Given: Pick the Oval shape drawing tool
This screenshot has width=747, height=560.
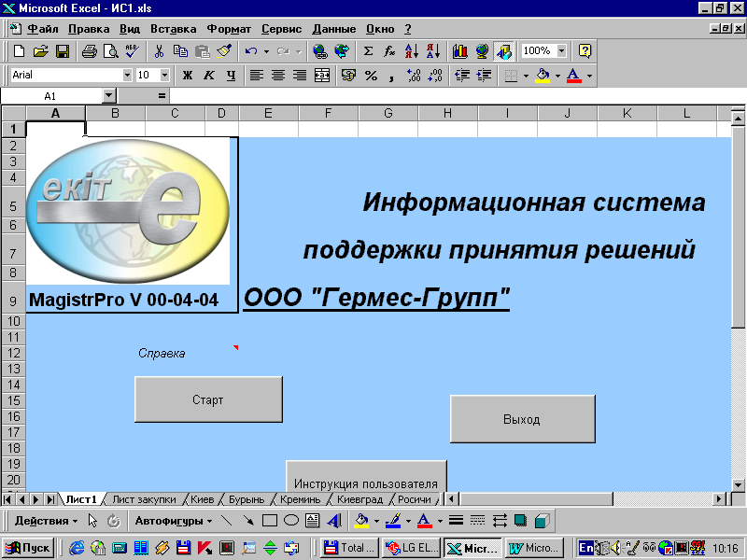Looking at the screenshot, I should [290, 521].
